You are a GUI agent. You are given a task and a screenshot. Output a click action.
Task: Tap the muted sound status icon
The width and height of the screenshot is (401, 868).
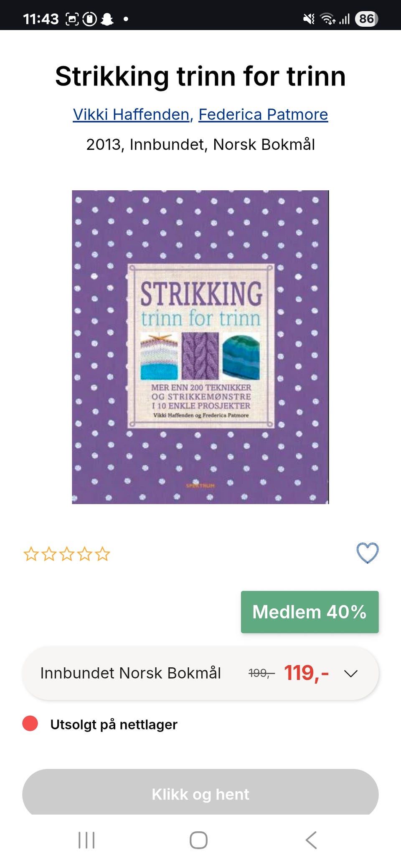pyautogui.click(x=309, y=19)
